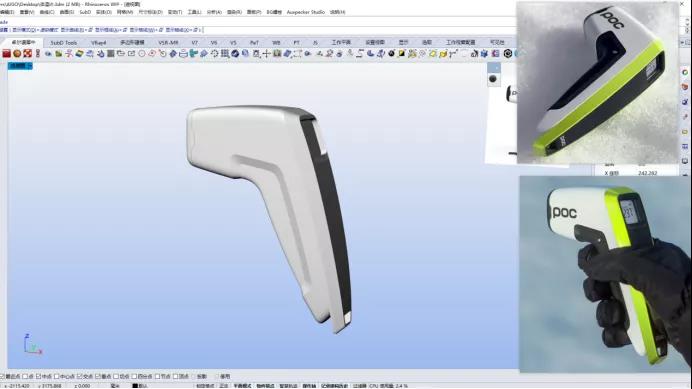Switch to the WB toolbar tab
Screen dimensions: 692x389
[276, 42]
